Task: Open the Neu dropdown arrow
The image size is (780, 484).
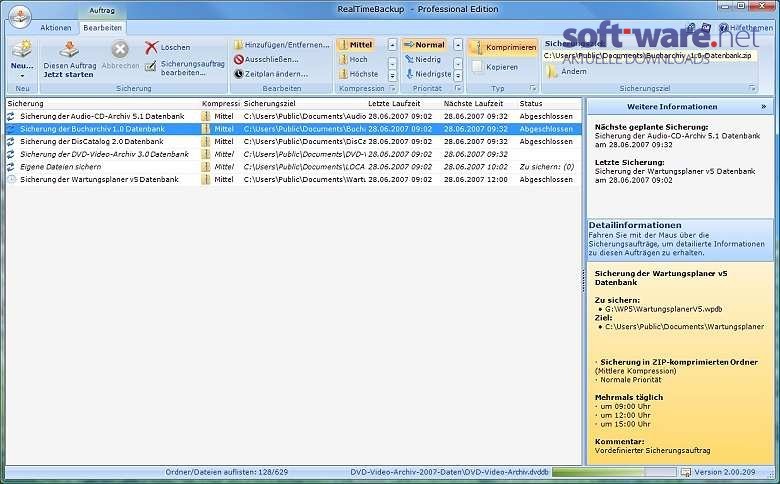Action: 22,76
